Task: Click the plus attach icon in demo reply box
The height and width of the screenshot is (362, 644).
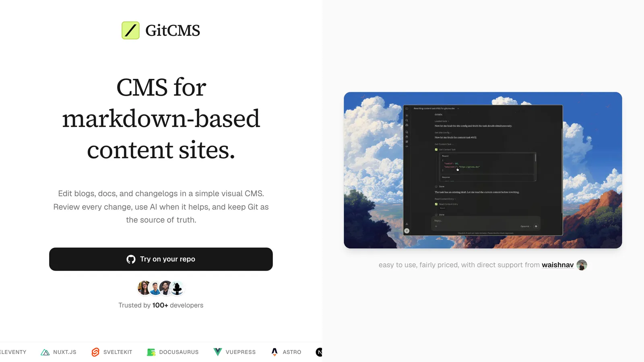Action: click(x=436, y=226)
